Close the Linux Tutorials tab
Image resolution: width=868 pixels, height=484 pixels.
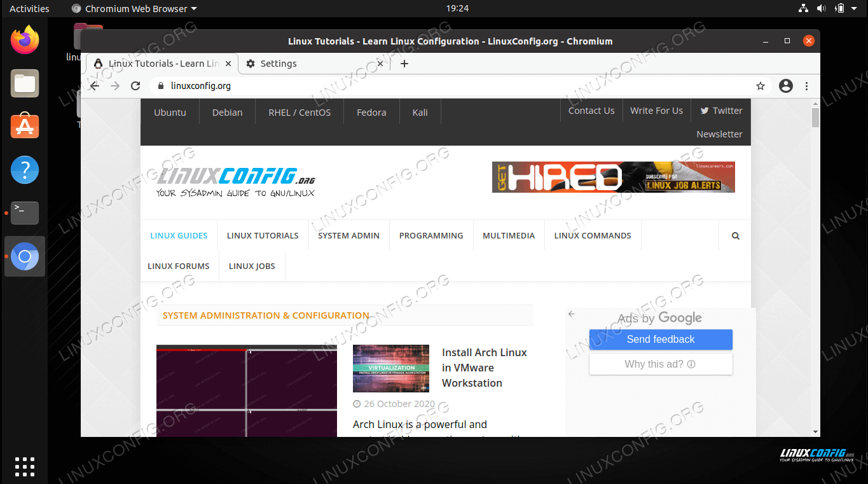[228, 64]
